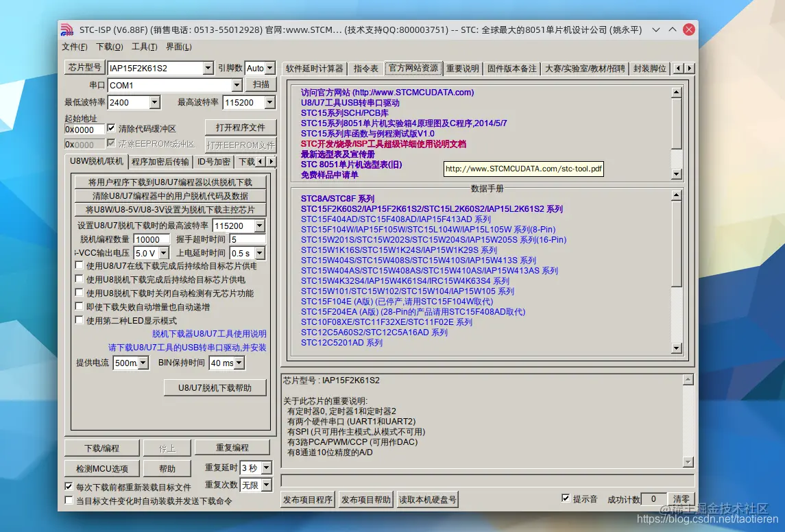Switch to 封装脚位 tab

pos(649,69)
